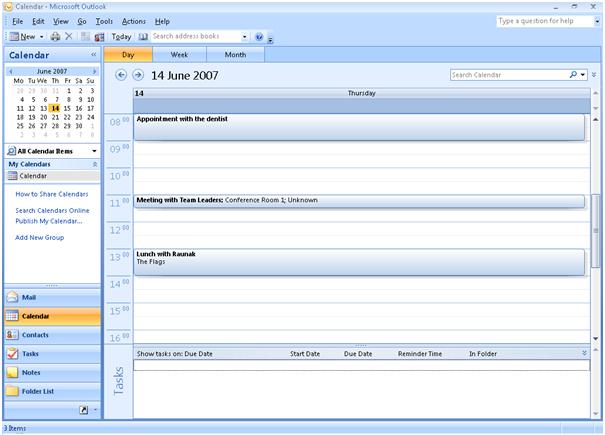Select Calendar under My Calendars
Screen dimensions: 605x435
(x=52, y=176)
